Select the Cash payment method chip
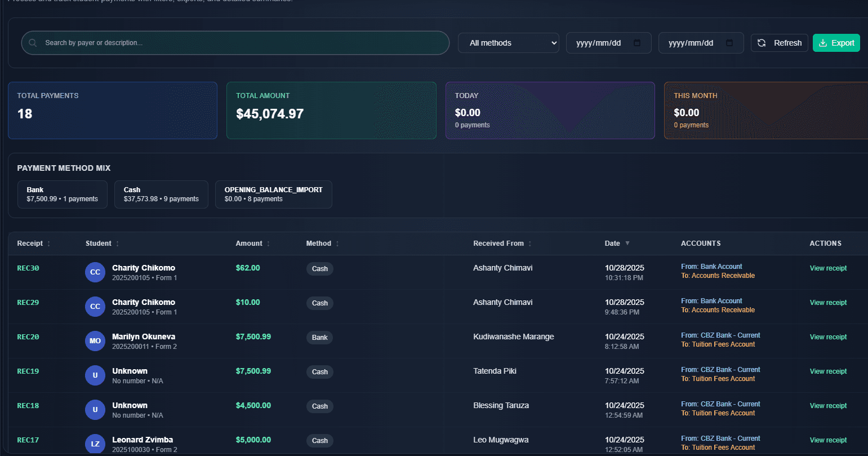This screenshot has height=456, width=868. (161, 194)
